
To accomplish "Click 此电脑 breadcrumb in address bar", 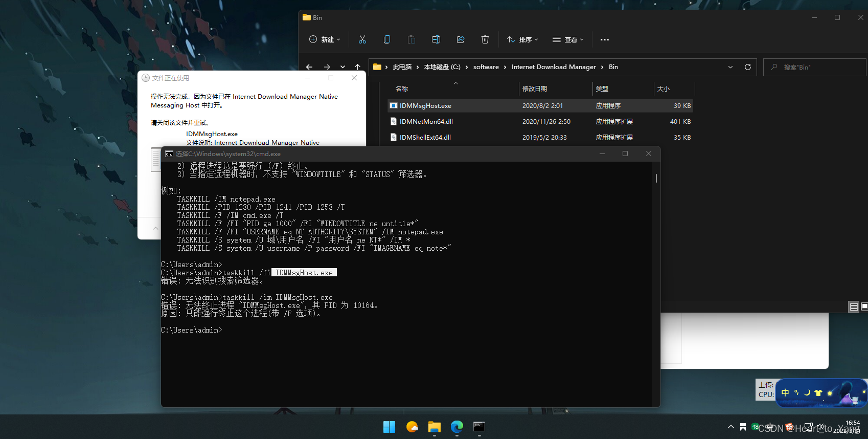I will [x=402, y=67].
